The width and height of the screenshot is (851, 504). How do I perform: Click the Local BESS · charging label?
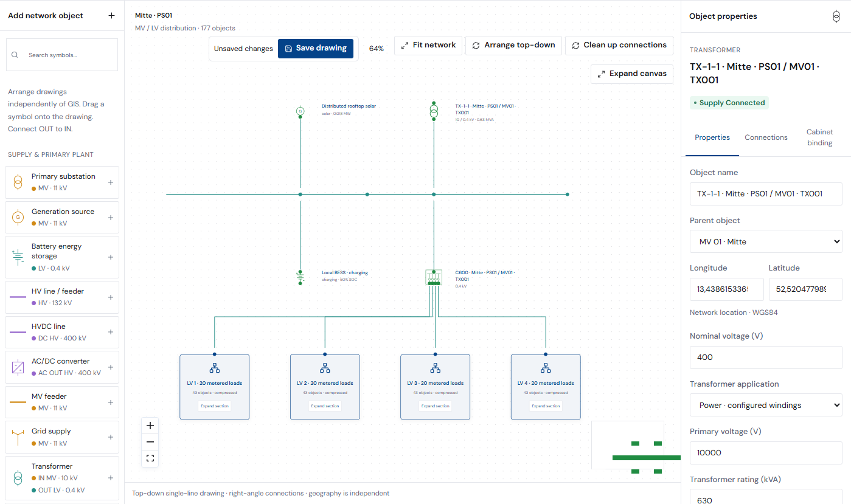345,272
